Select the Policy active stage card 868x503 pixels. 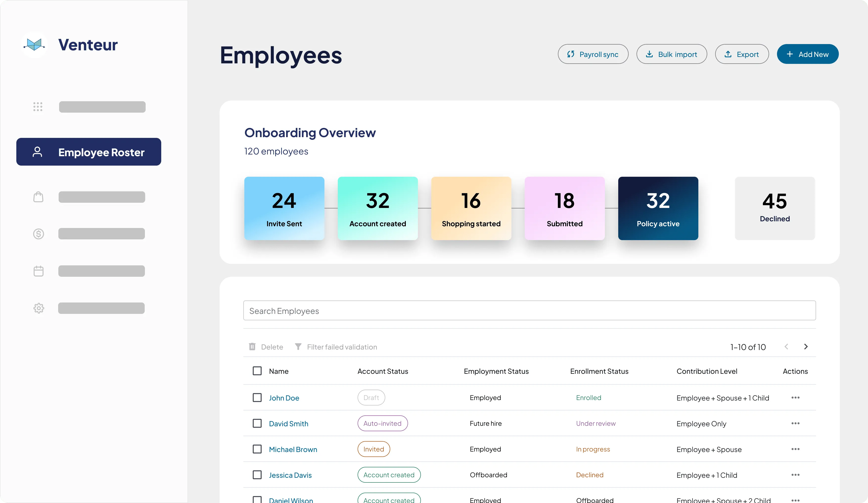(x=658, y=208)
